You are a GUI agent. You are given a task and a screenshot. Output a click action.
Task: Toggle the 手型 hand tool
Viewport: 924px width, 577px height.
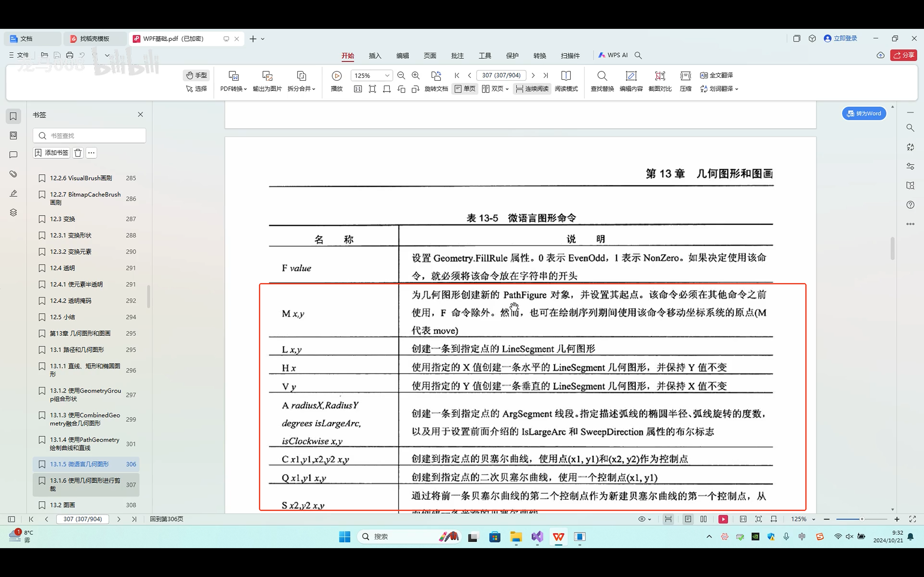196,75
